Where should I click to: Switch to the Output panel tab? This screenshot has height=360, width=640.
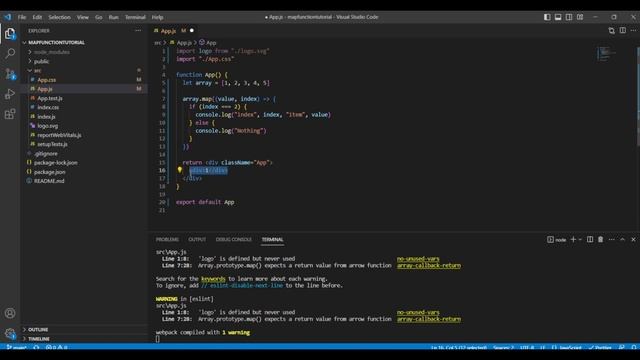(197, 240)
